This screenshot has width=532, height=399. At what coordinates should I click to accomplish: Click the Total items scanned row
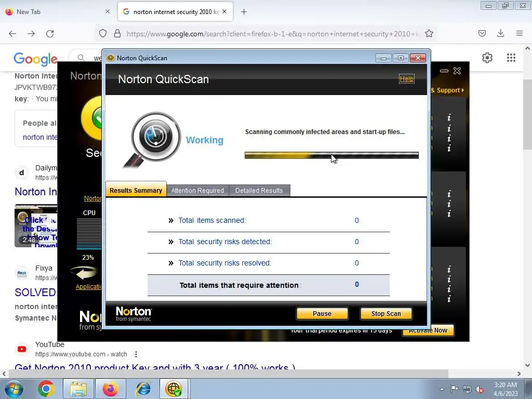coord(269,220)
